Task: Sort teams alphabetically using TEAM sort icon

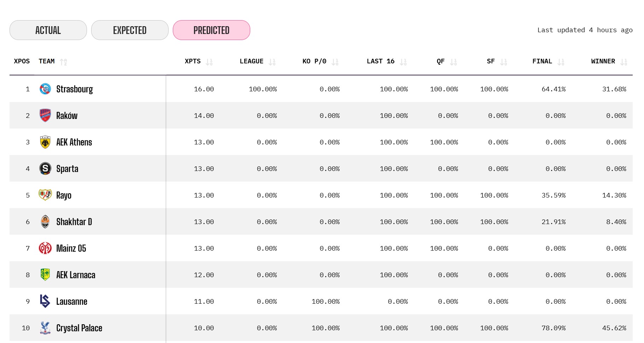Action: click(63, 62)
